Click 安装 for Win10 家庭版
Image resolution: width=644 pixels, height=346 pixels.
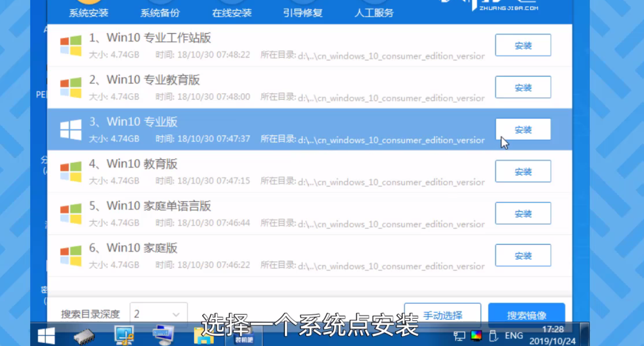pos(523,255)
